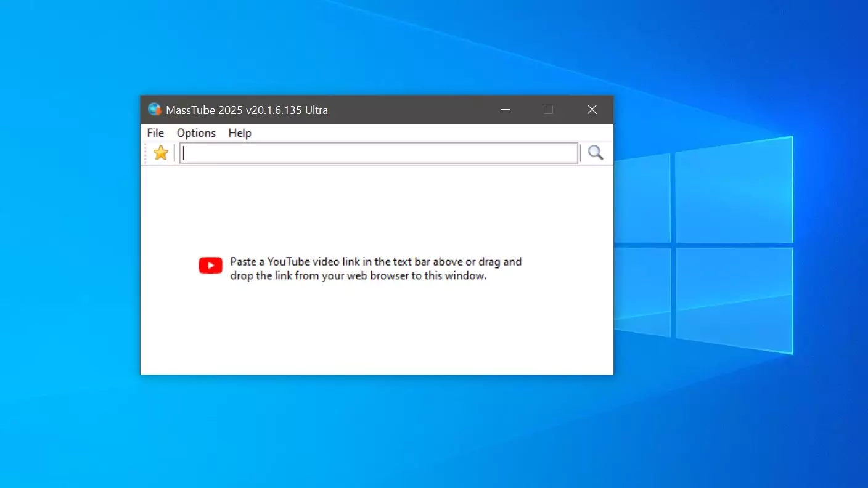The height and width of the screenshot is (488, 868).
Task: Close the MassTube window
Action: [592, 110]
